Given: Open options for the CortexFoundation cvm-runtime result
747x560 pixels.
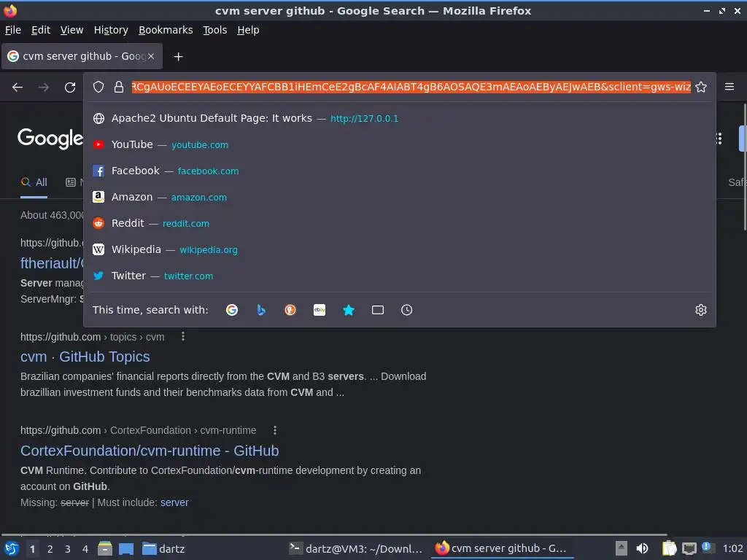Looking at the screenshot, I should (275, 430).
